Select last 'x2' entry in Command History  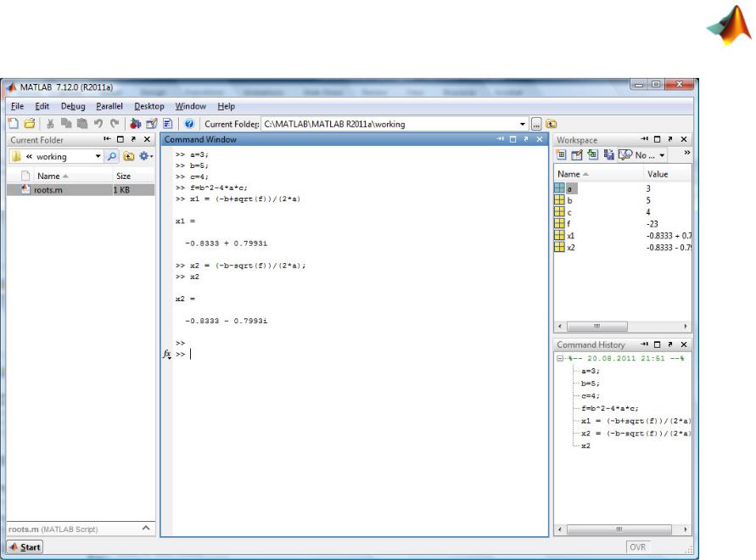[x=585, y=445]
